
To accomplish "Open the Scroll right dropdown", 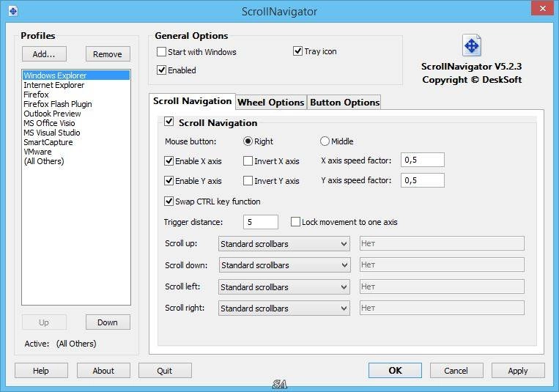I will pos(284,308).
